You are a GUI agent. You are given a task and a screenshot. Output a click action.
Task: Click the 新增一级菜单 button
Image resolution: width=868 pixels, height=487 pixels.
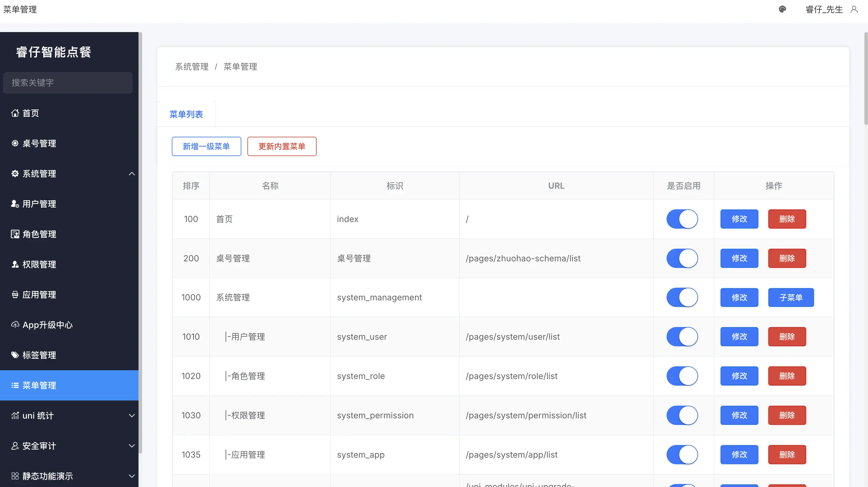206,146
